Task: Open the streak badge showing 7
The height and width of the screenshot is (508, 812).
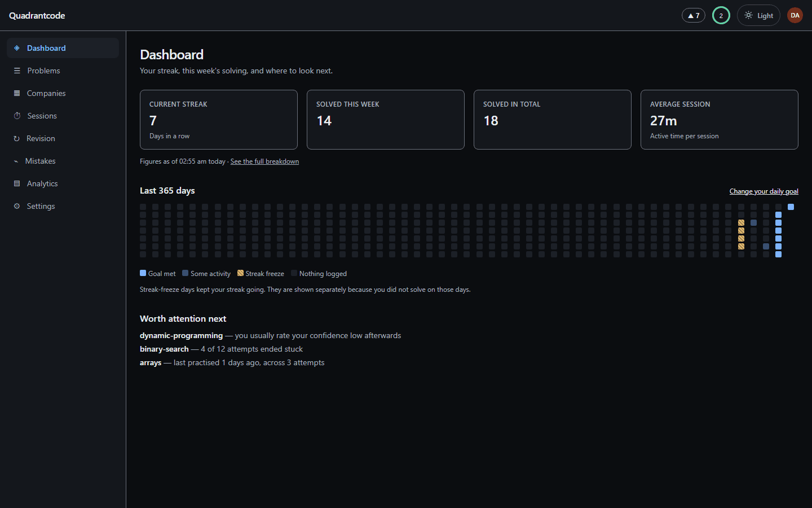Action: point(694,16)
